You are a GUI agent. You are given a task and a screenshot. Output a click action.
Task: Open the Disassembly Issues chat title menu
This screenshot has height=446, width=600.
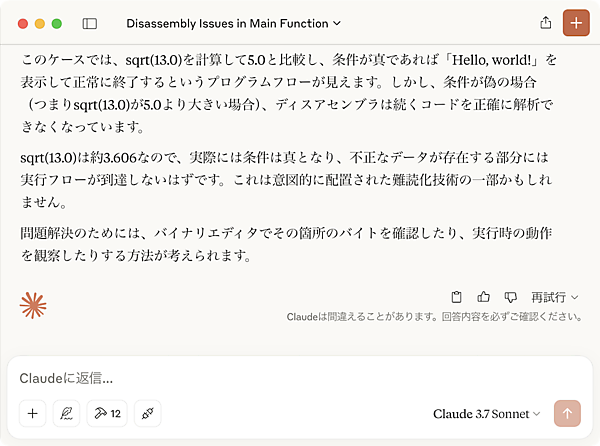point(234,23)
